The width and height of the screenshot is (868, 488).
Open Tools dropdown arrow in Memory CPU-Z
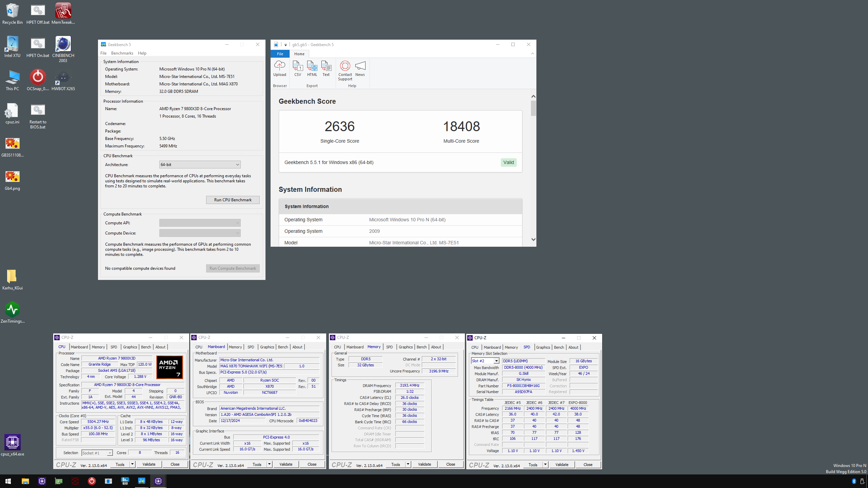[x=408, y=464]
